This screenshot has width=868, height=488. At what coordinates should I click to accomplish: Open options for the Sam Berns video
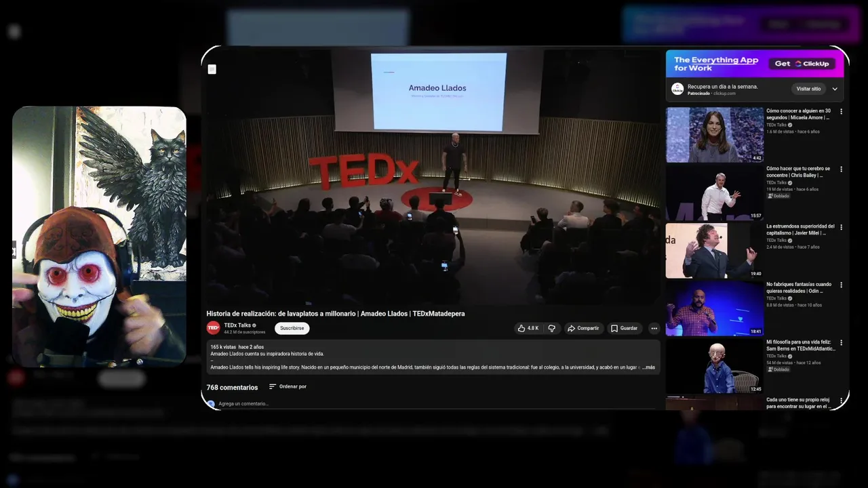(842, 343)
